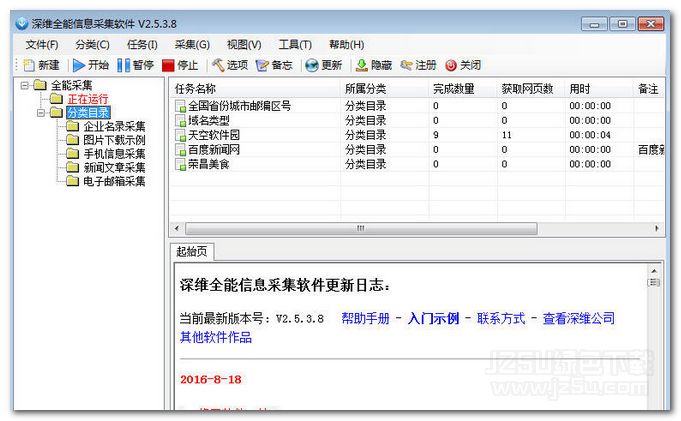This screenshot has width=681, height=421.
Task: Click the task icon of 荣昌美食
Action: (180, 164)
